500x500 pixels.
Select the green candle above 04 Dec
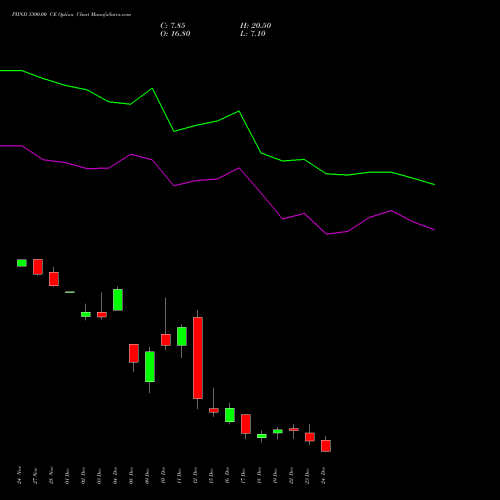pyautogui.click(x=118, y=300)
